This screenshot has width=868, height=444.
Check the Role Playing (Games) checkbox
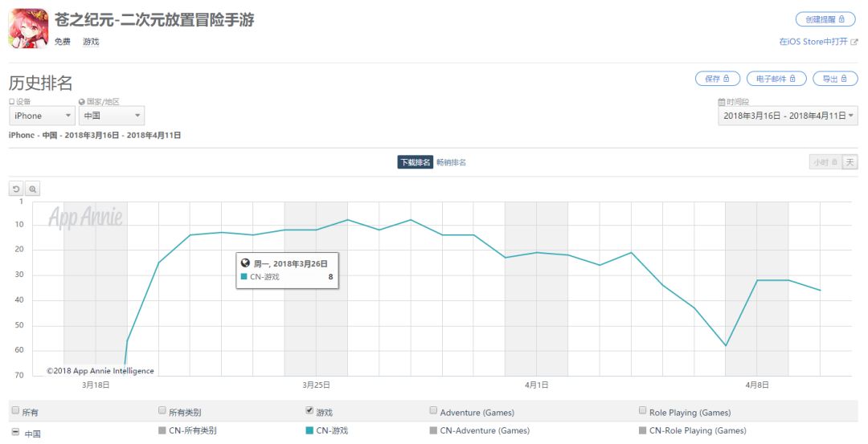[642, 410]
